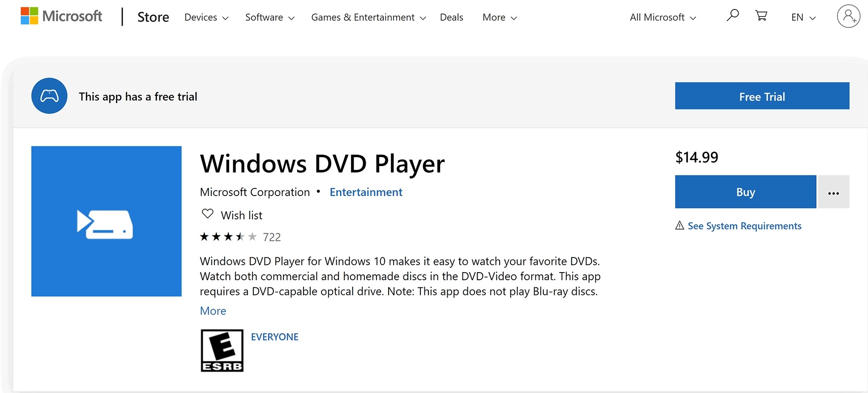Viewport: 868px width, 393px height.
Task: Select the Deals menu item
Action: pyautogui.click(x=451, y=17)
